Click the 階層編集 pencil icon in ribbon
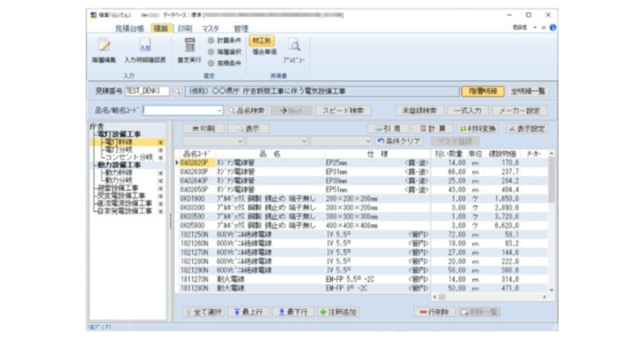The image size is (644, 338). click(104, 46)
